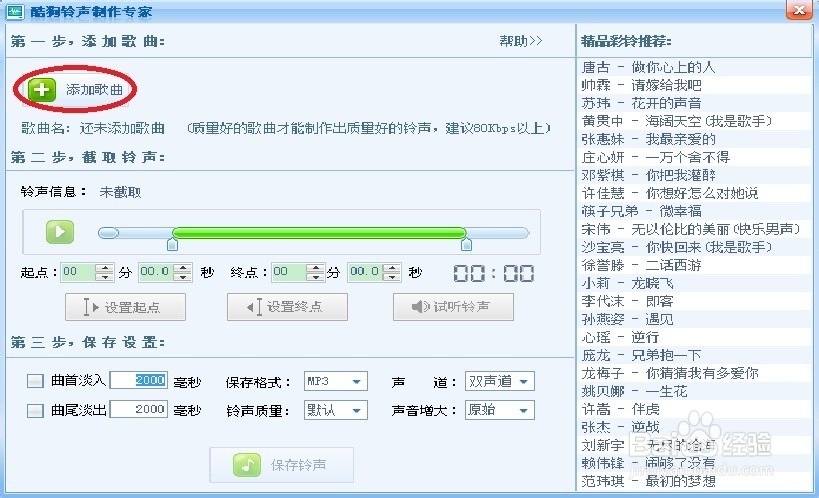Open the 铃声质量 默认 dropdown
Image resolution: width=819 pixels, height=498 pixels.
pyautogui.click(x=336, y=410)
